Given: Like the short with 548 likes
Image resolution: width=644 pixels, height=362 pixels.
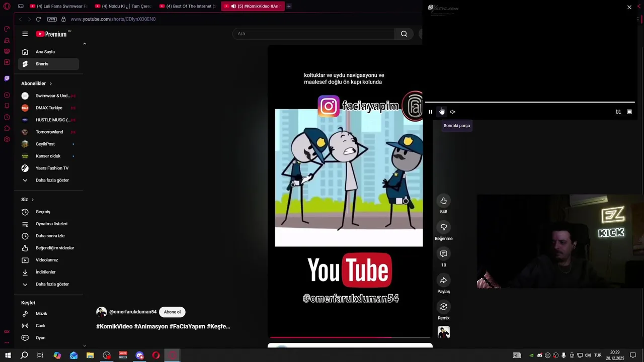Looking at the screenshot, I should (443, 201).
